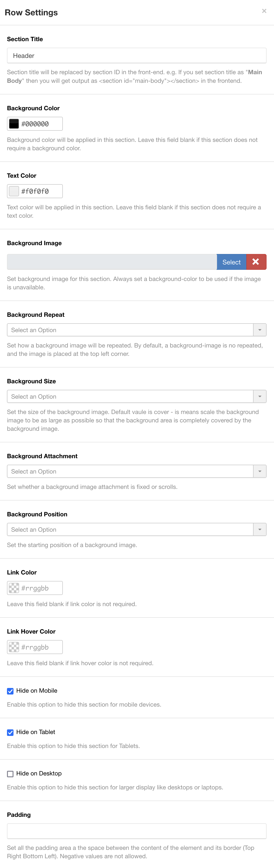
Task: Click the Link Hover Color hex field
Action: click(40, 647)
